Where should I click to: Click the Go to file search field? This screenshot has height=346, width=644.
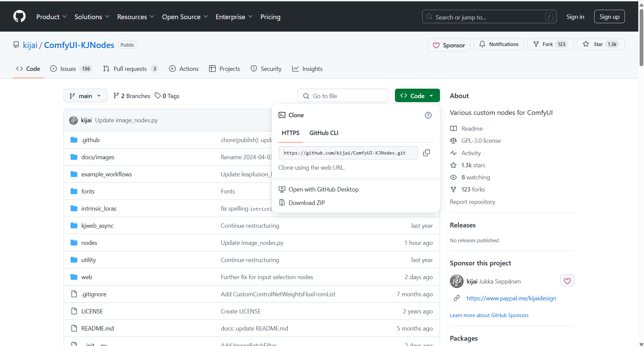click(x=343, y=96)
